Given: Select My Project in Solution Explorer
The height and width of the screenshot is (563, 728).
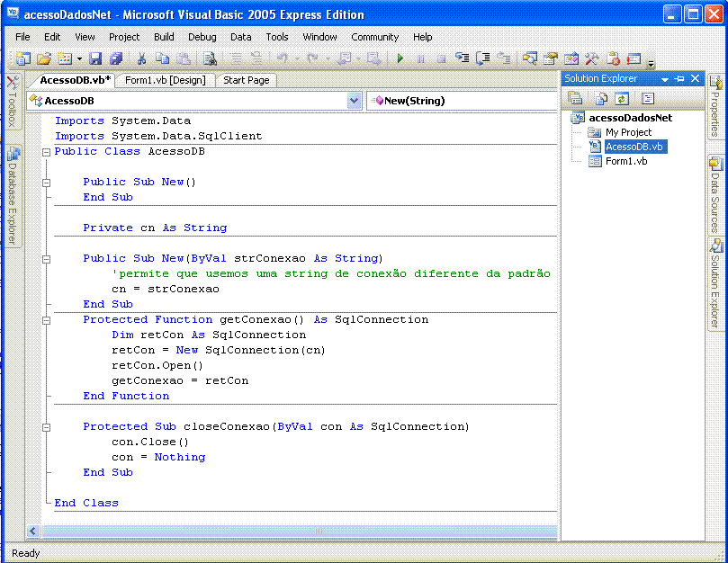Looking at the screenshot, I should click(628, 132).
